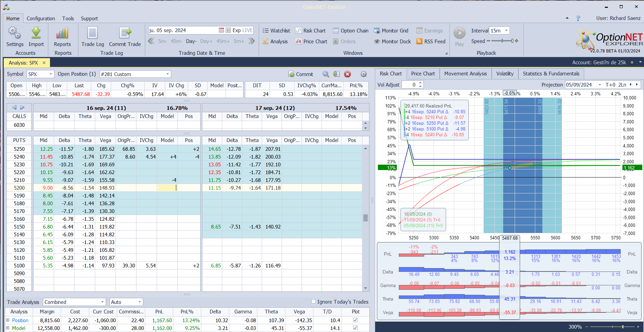Open the Monitor Grid window

[391, 31]
